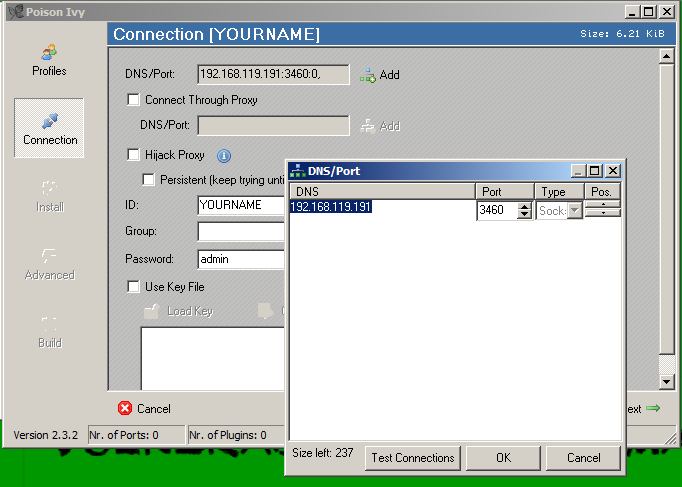Move entry down with Pos. down button
Image resolution: width=682 pixels, height=487 pixels.
pos(603,212)
